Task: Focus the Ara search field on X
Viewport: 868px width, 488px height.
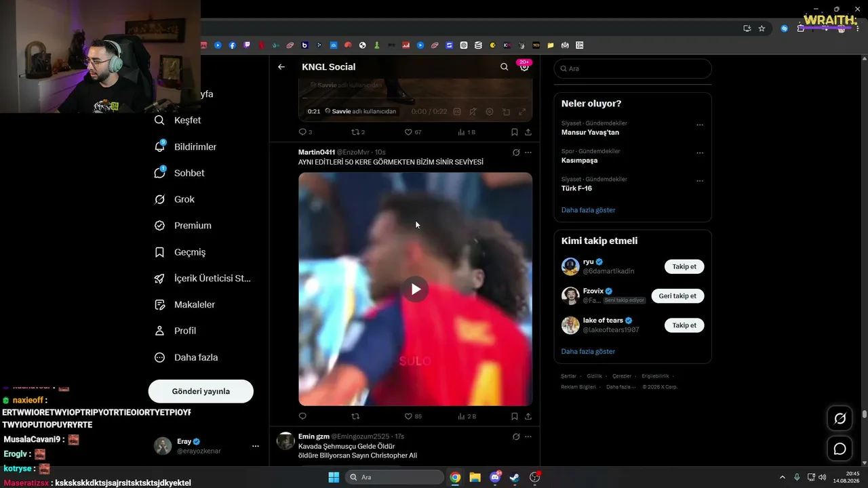Action: 633,68
